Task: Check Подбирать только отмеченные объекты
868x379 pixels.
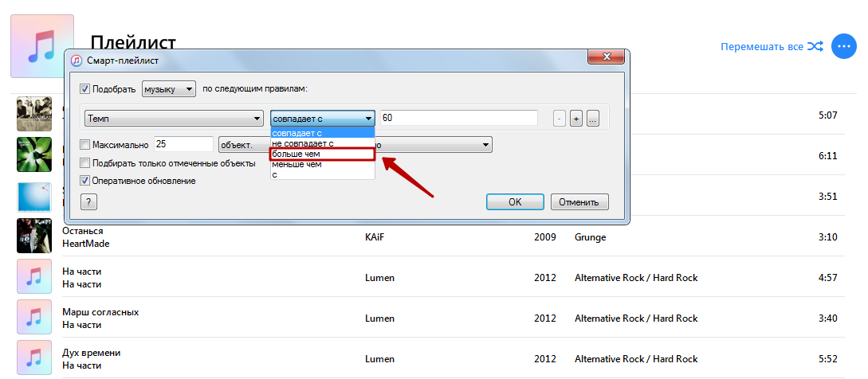Action: (85, 163)
